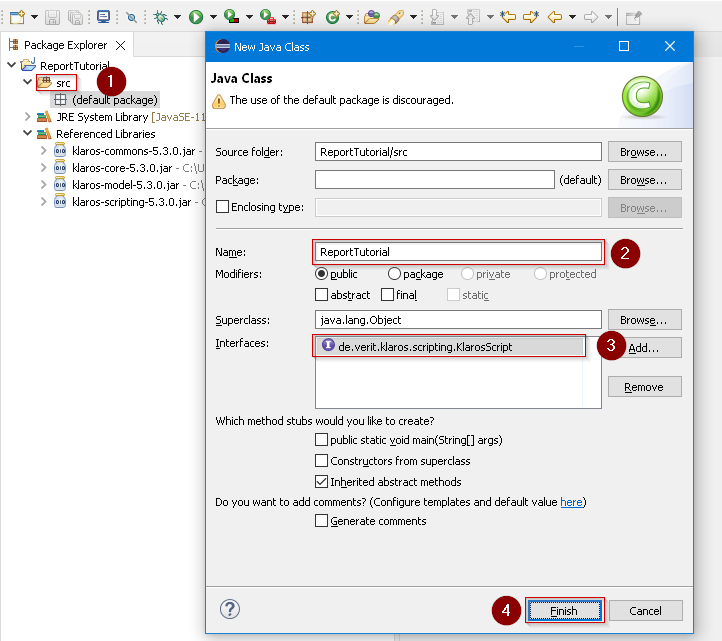Browse for the Superclass
Viewport: 722px width, 641px height.
click(644, 320)
